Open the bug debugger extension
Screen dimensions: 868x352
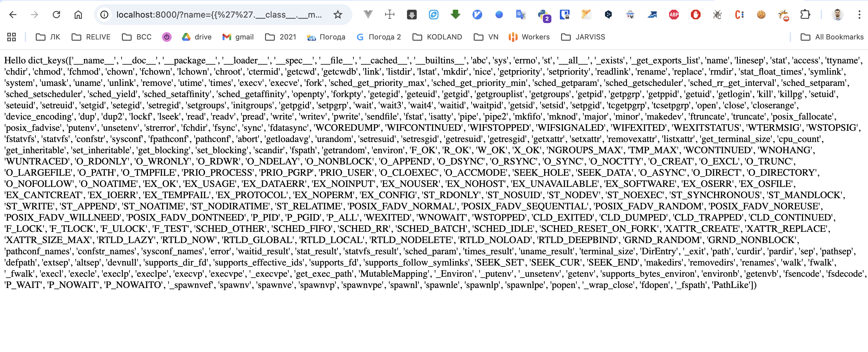pos(717,15)
